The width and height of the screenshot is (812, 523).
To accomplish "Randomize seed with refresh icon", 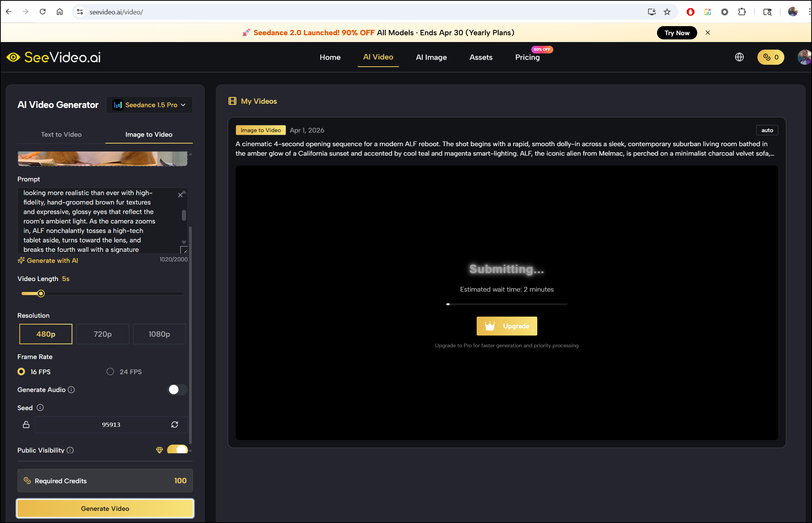I will 175,425.
